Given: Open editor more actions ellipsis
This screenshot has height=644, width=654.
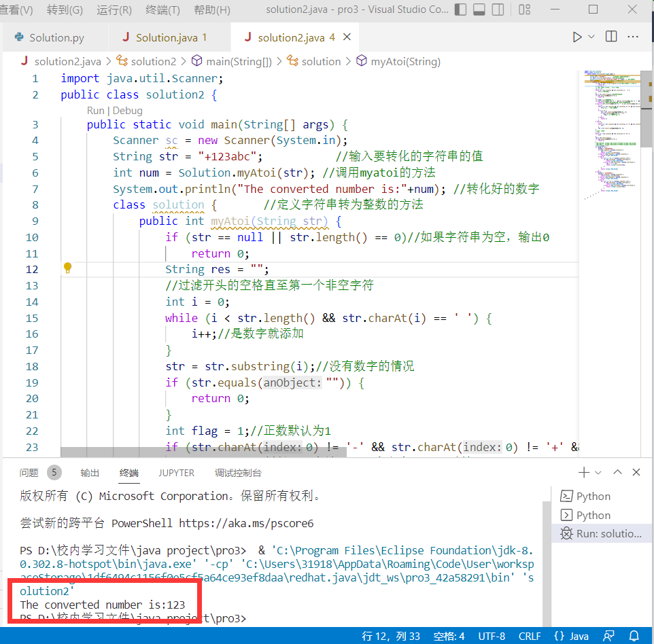Looking at the screenshot, I should coord(633,37).
